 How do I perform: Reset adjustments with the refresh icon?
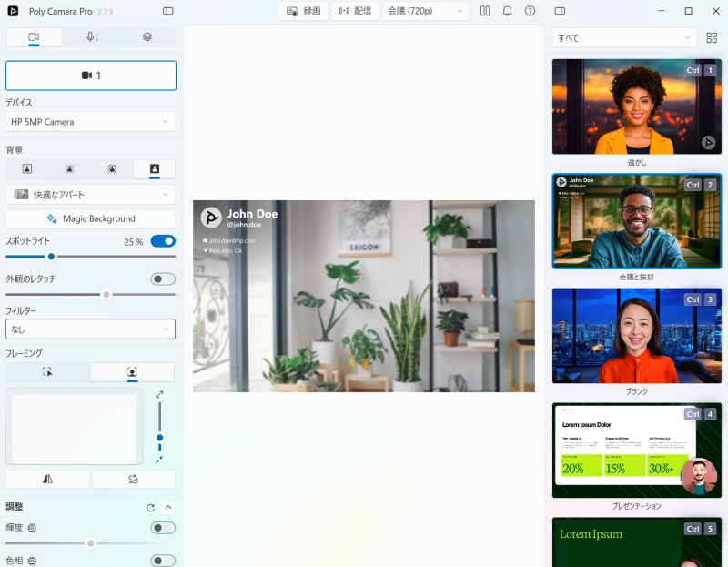[x=150, y=508]
